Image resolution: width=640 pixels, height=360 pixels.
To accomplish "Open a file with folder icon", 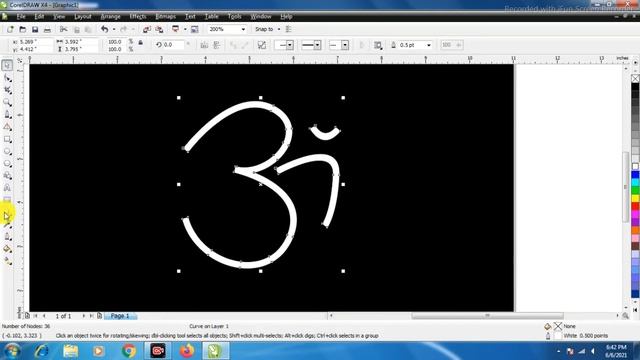I will (x=23, y=29).
